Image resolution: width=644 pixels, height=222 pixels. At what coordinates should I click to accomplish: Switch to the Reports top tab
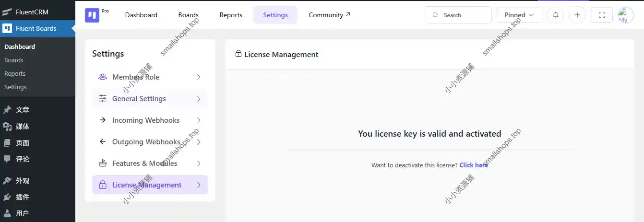point(231,15)
